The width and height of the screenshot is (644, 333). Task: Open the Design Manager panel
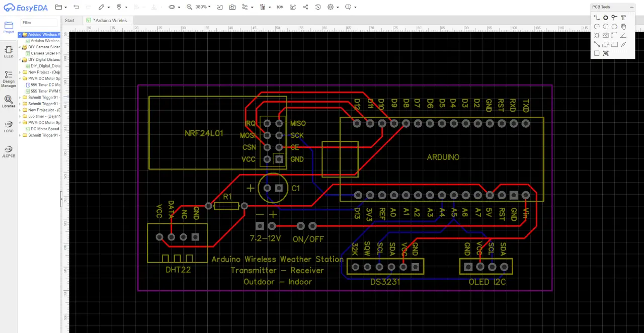[x=9, y=79]
